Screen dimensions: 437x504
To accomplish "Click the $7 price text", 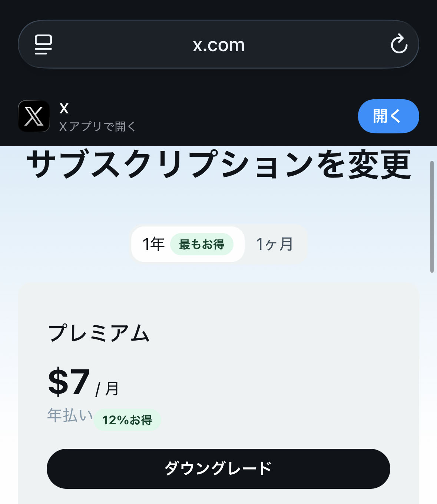I will pyautogui.click(x=69, y=381).
